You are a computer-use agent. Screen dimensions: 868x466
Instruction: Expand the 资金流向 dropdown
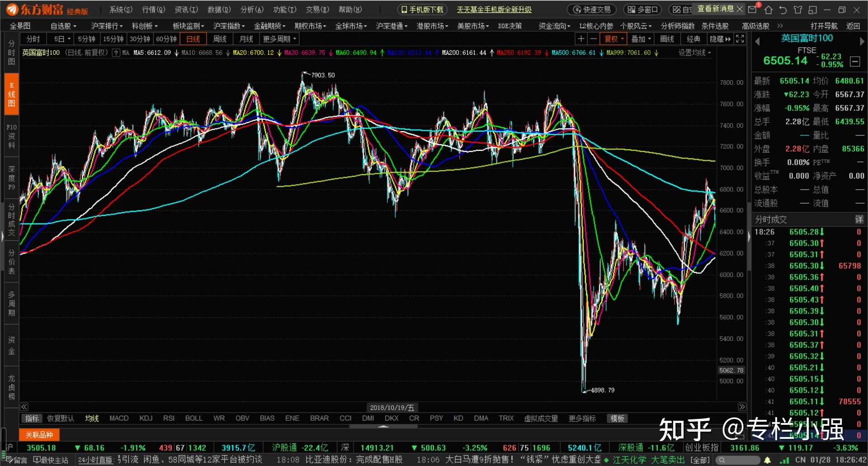[x=555, y=26]
